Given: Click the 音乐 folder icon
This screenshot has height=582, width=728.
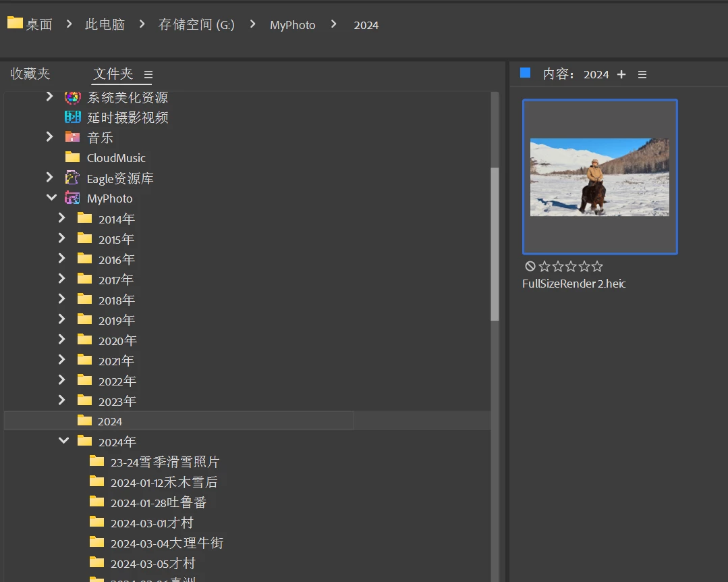Looking at the screenshot, I should click(72, 137).
